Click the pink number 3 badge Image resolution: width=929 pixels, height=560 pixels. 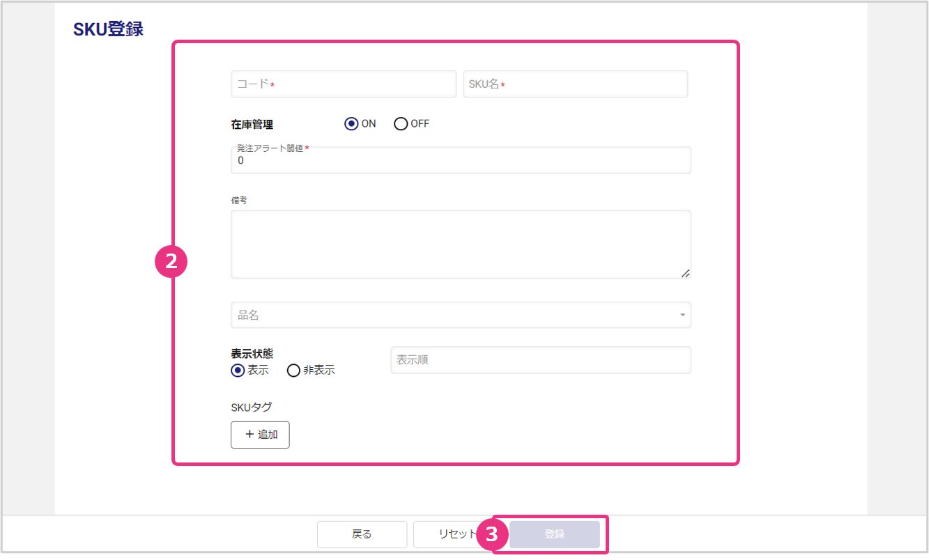click(x=492, y=534)
